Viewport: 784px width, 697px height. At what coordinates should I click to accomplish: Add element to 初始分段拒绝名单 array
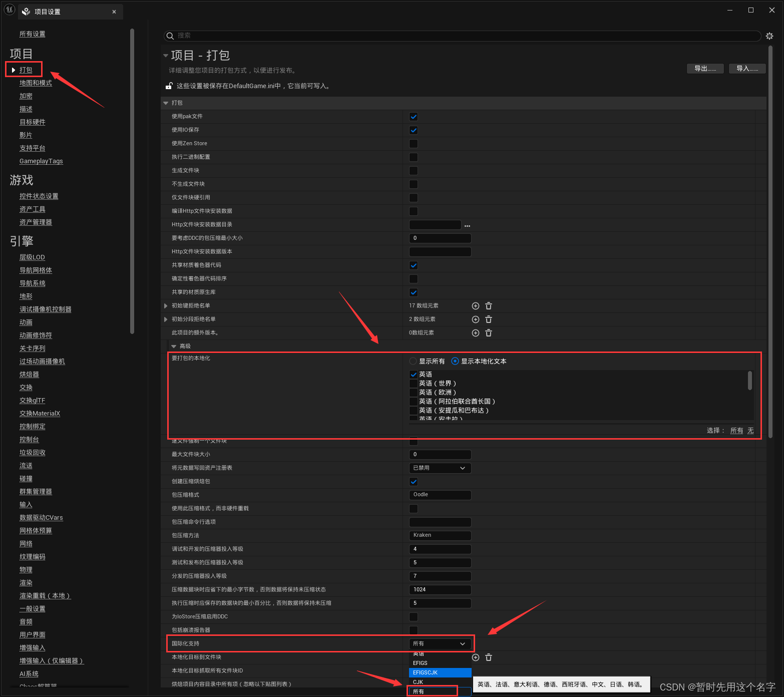[x=476, y=319]
